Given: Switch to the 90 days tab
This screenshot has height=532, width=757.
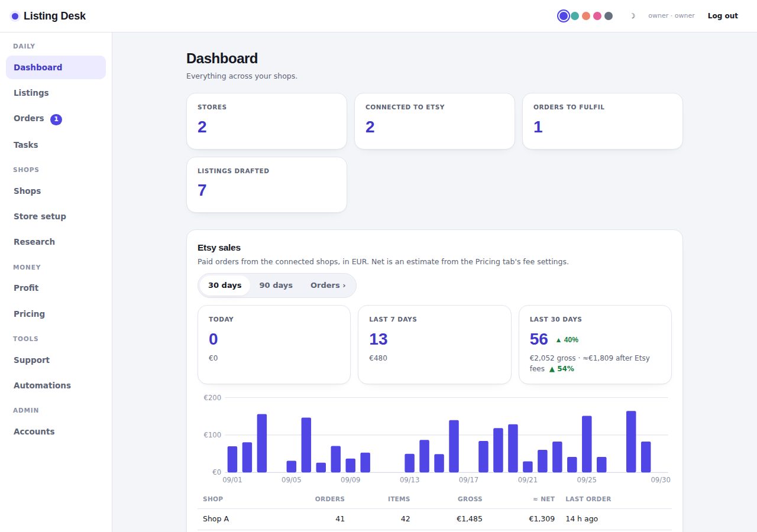Looking at the screenshot, I should pyautogui.click(x=276, y=286).
